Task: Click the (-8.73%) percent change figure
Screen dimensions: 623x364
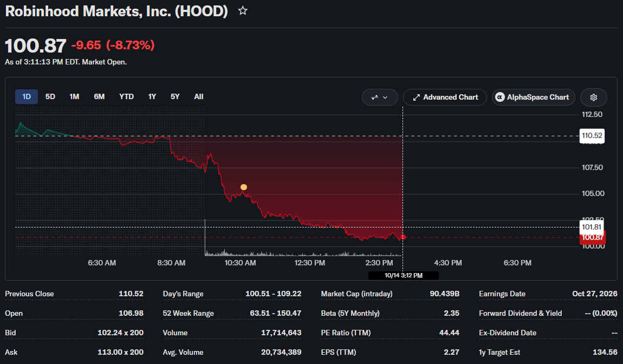Action: pos(131,45)
